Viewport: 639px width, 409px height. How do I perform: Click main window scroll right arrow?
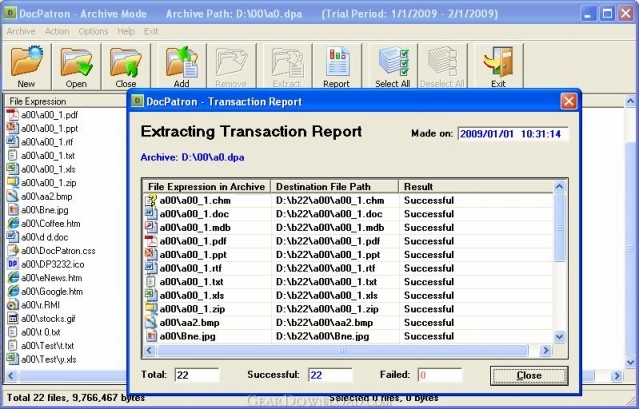pos(617,376)
